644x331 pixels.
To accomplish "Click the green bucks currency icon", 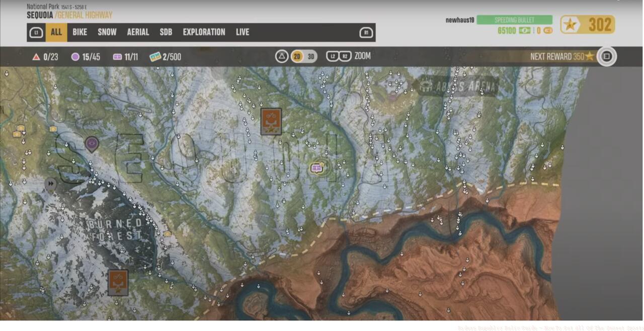I will pyautogui.click(x=525, y=31).
